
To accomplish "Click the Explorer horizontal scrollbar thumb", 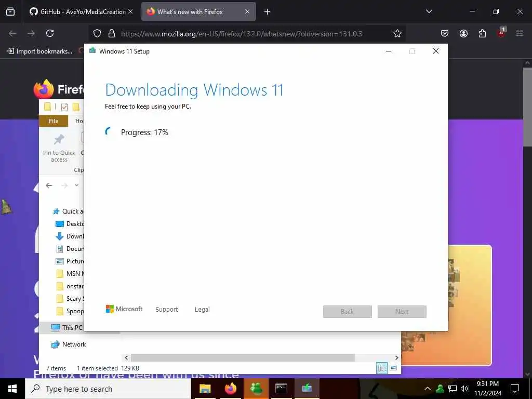I will 243,357.
